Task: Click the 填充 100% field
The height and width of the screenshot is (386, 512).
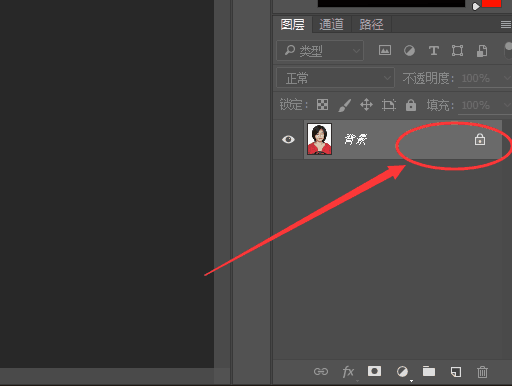Action: [x=476, y=105]
